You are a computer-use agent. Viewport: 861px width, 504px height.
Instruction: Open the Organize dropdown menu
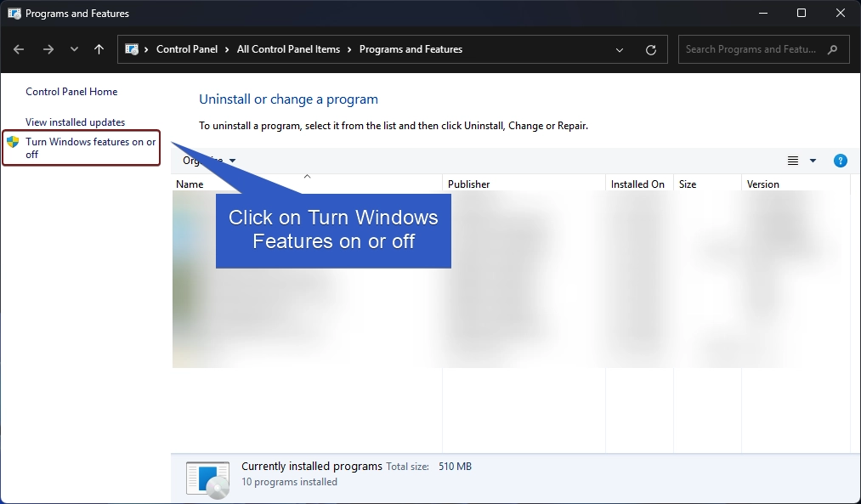point(209,161)
